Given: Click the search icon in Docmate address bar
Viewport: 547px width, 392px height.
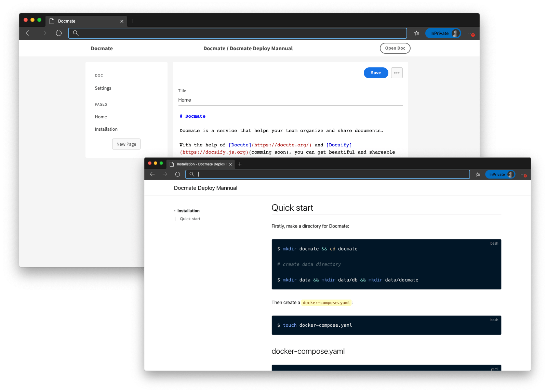Looking at the screenshot, I should pos(76,33).
